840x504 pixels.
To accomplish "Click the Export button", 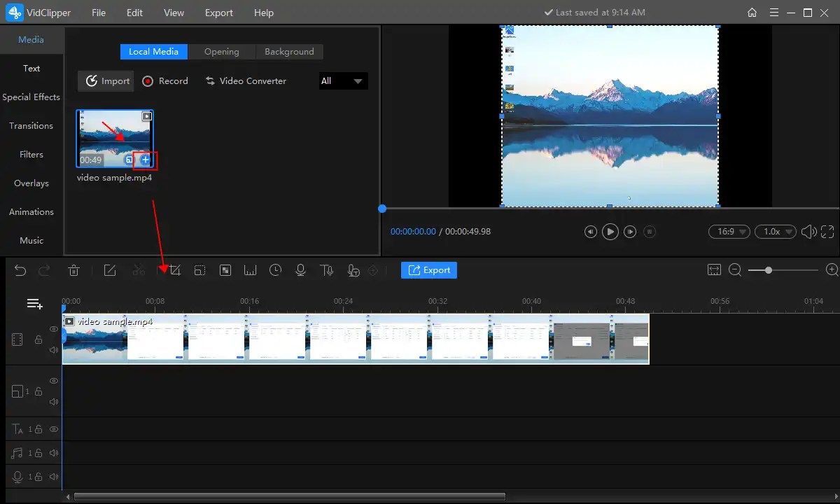I will click(x=428, y=269).
